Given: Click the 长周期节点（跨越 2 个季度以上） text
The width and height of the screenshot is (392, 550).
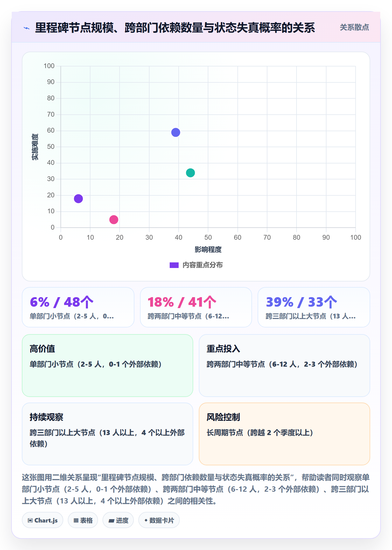Looking at the screenshot, I should click(x=260, y=433).
